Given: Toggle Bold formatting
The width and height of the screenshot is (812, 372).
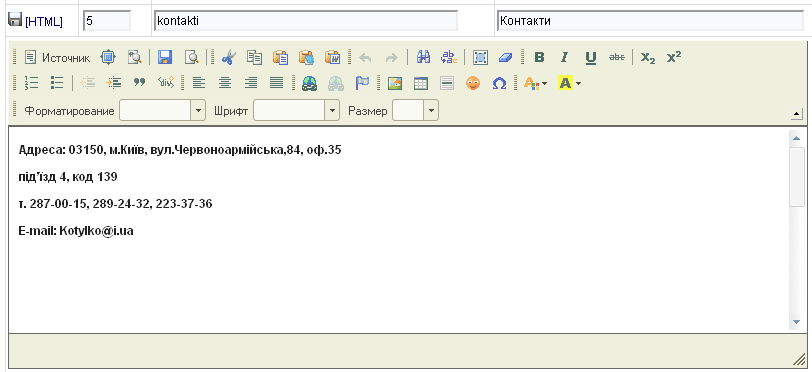Looking at the screenshot, I should click(539, 58).
